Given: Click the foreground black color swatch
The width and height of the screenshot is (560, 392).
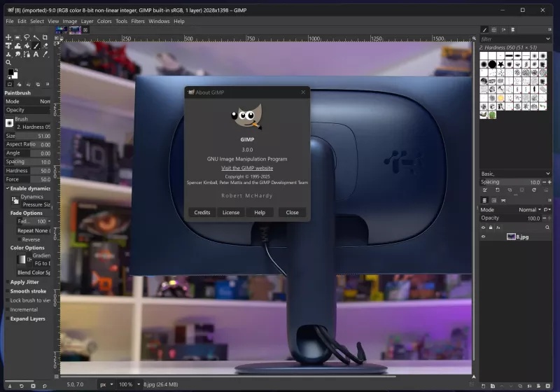Looking at the screenshot, I should (x=10, y=72).
